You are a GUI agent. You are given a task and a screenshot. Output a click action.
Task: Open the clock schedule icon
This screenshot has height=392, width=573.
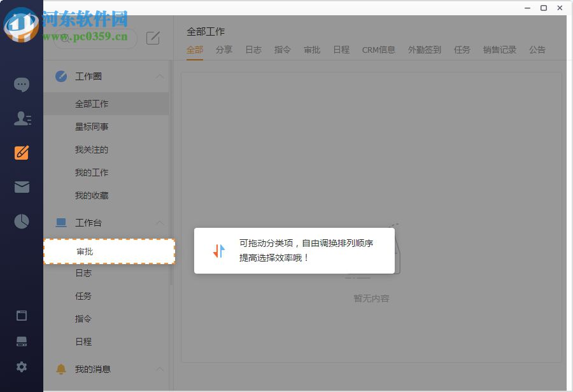pyautogui.click(x=22, y=221)
